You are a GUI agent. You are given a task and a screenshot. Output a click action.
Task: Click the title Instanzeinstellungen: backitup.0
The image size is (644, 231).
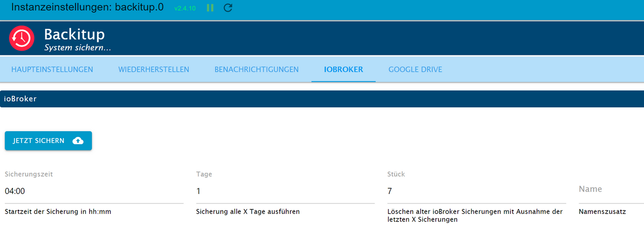click(x=87, y=8)
